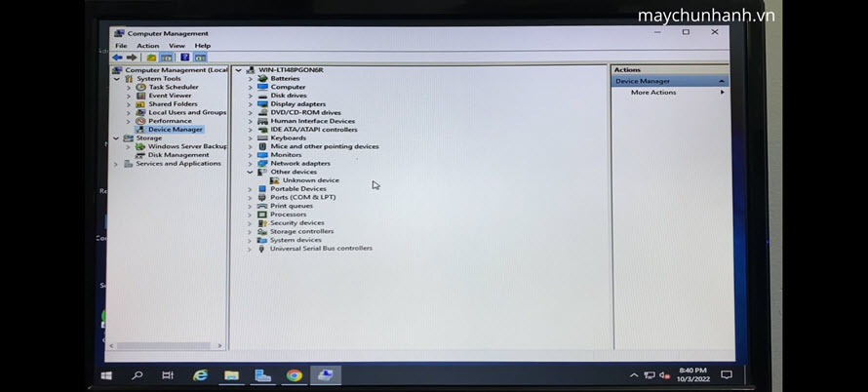Click the Processors category icon

tap(262, 215)
